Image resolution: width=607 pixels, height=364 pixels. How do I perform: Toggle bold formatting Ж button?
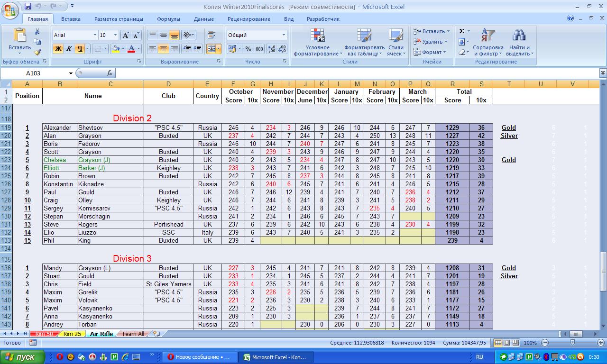point(58,49)
